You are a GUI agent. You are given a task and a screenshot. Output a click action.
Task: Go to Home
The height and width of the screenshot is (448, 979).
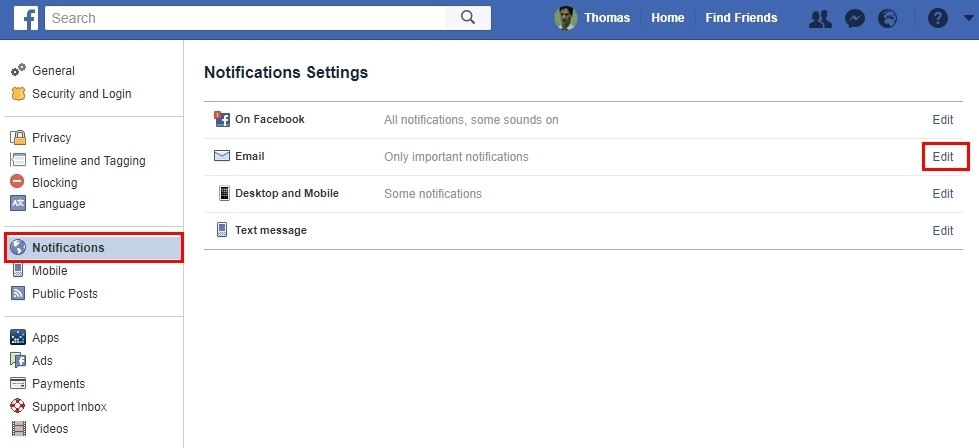click(x=667, y=18)
